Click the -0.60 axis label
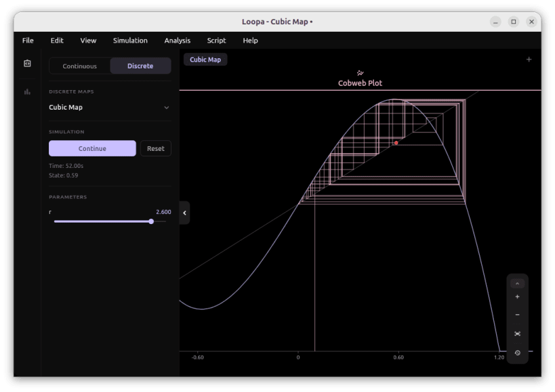The width and height of the screenshot is (555, 392). 197,357
